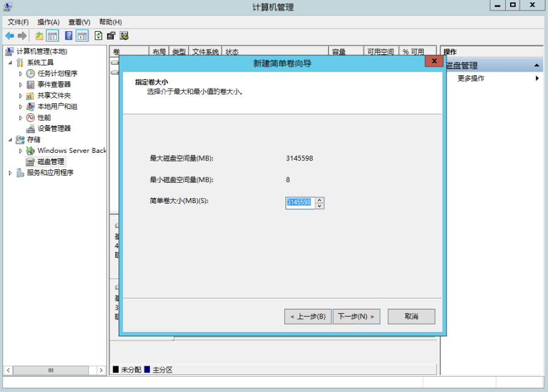Click left arrow of tree scrollbar

(9, 370)
